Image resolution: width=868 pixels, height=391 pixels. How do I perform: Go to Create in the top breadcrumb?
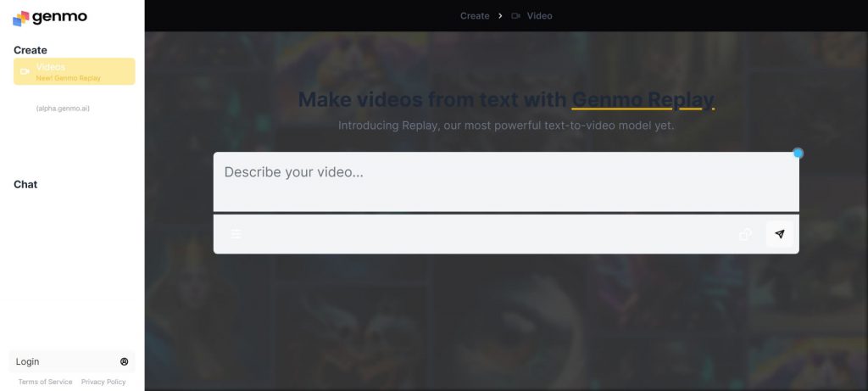[475, 16]
